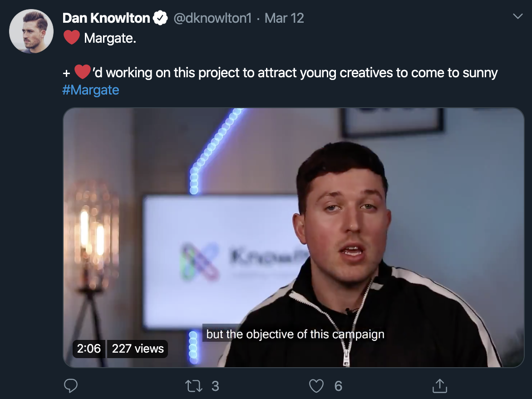This screenshot has height=399, width=532.
Task: Expand the tweet options chevron menu
Action: click(x=517, y=17)
